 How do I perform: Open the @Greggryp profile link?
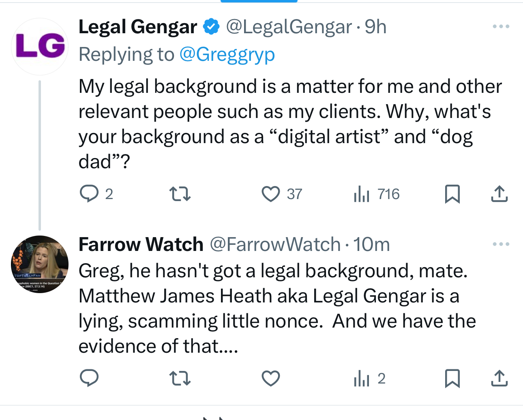pos(227,54)
